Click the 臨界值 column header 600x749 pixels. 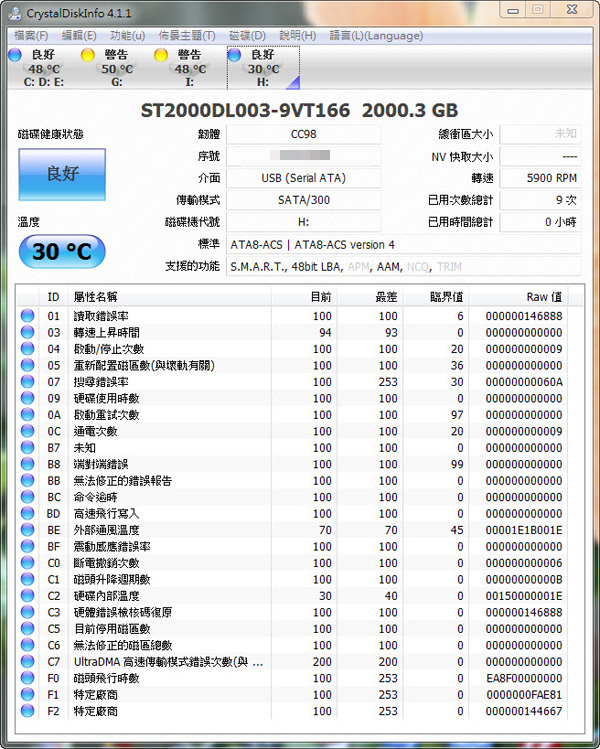436,297
